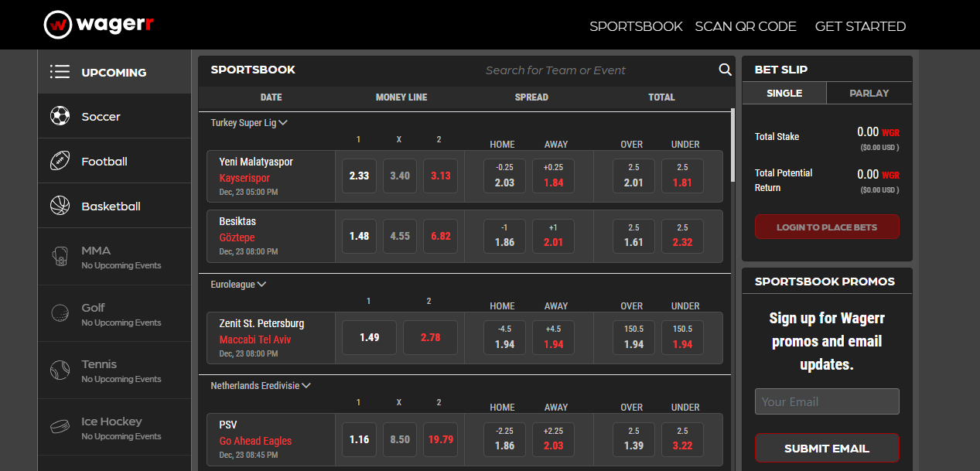Select over 2.5 at 1.39

[x=633, y=439]
